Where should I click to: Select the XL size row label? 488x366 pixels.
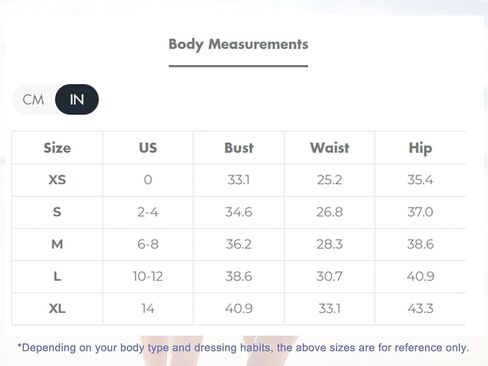(x=57, y=309)
